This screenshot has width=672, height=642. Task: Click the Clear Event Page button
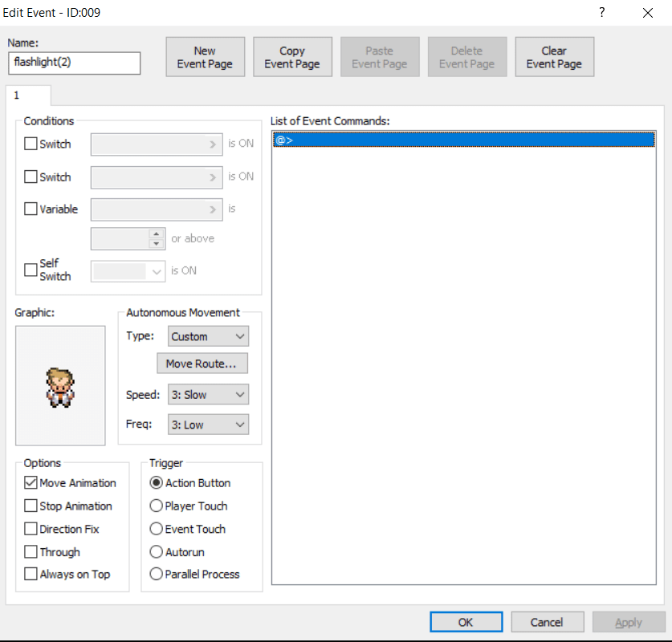[554, 57]
